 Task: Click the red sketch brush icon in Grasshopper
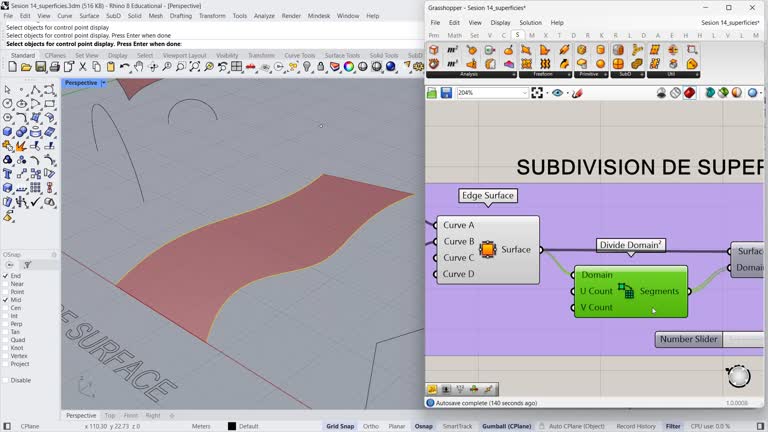(577, 93)
